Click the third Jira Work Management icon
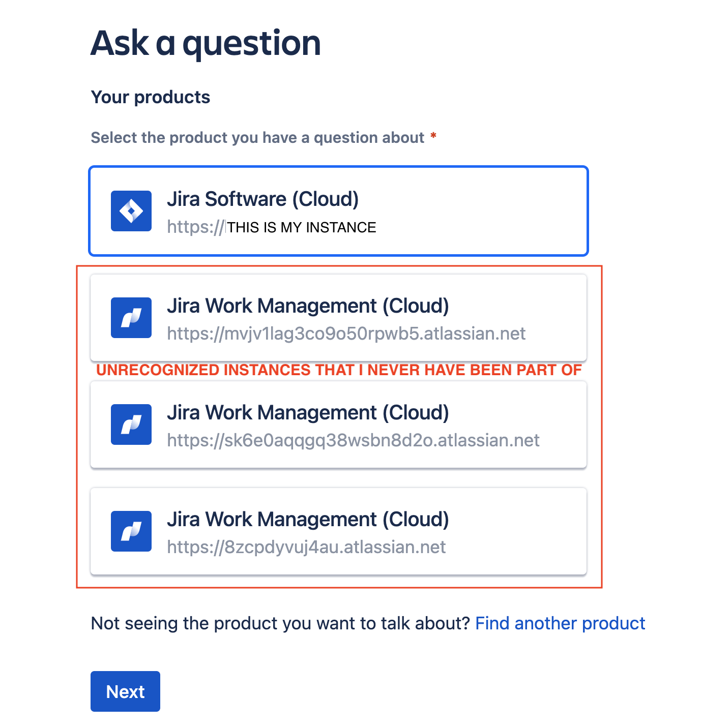The image size is (701, 728). pos(131,531)
